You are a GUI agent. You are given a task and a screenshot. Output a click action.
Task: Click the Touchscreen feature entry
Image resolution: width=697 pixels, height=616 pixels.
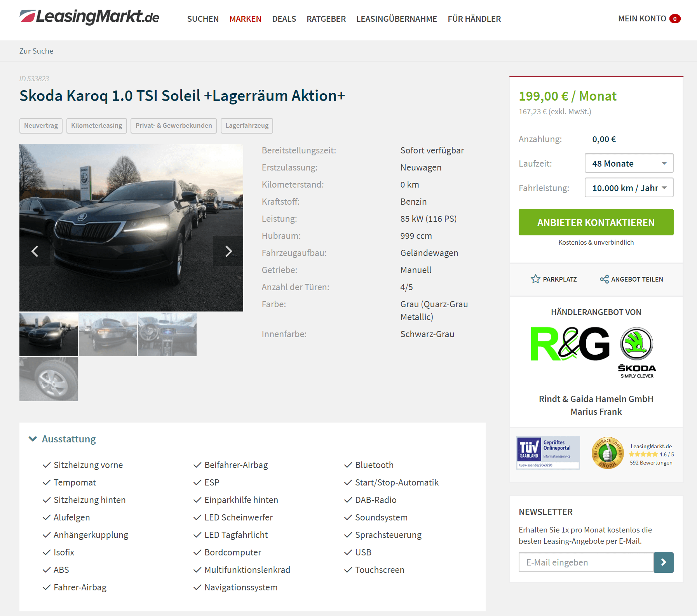pos(380,570)
